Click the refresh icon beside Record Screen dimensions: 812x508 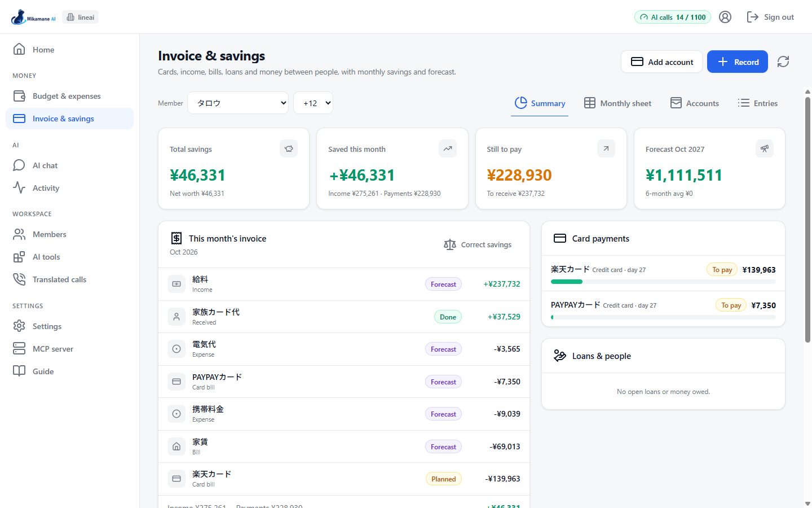[783, 62]
